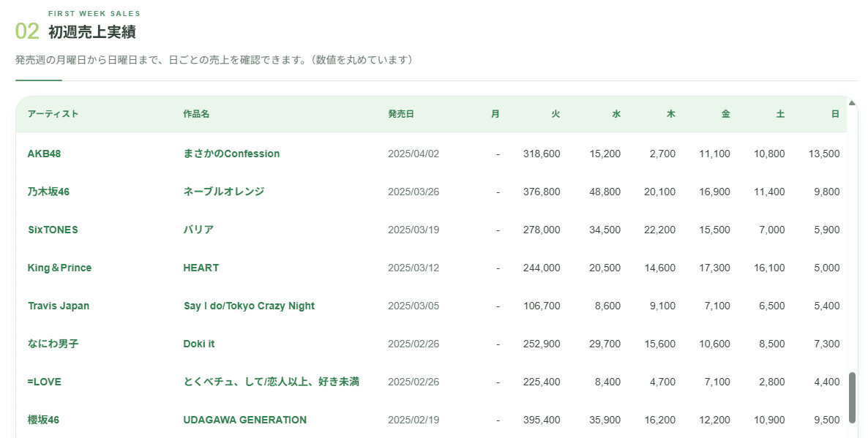Click release date 2025/03/12
This screenshot has height=438, width=868.
(414, 268)
